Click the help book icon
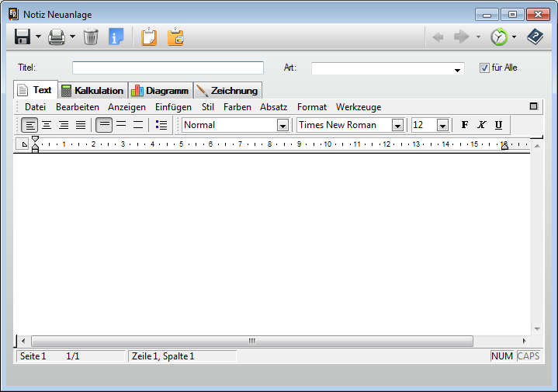Screen dimensions: 558x392 pyautogui.click(x=535, y=36)
